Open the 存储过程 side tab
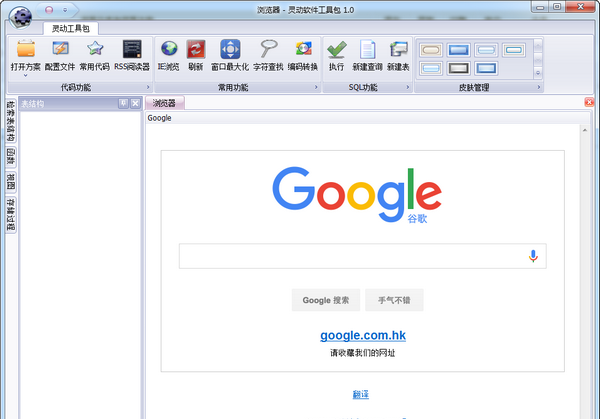600x419 pixels. point(11,214)
